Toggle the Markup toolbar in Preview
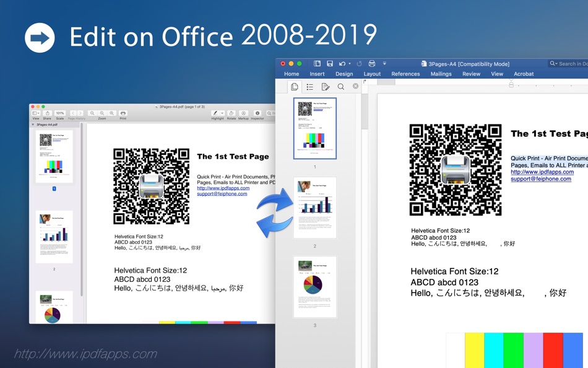 tap(243, 113)
